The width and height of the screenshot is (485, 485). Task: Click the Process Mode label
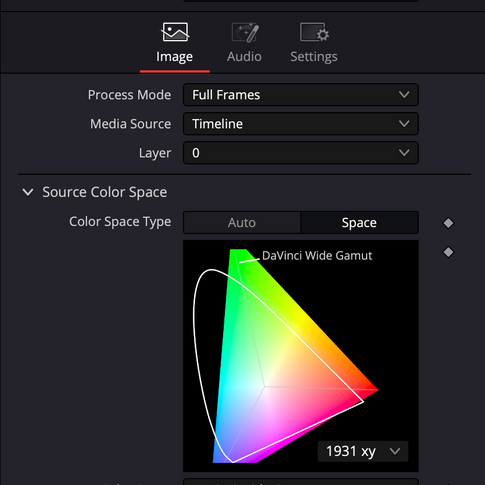(129, 95)
